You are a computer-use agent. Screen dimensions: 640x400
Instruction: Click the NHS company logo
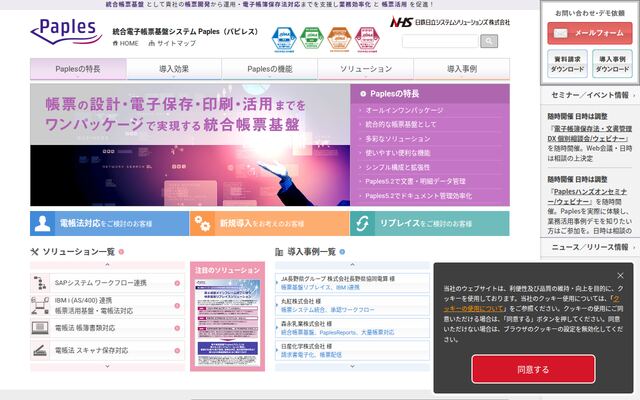450,22
